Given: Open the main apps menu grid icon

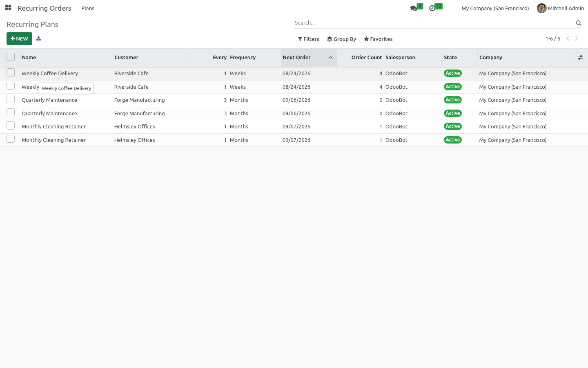Looking at the screenshot, I should 8,8.
